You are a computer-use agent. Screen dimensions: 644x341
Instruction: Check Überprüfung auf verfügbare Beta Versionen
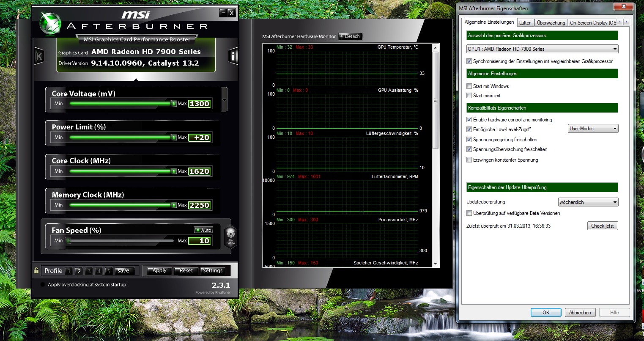tap(469, 213)
